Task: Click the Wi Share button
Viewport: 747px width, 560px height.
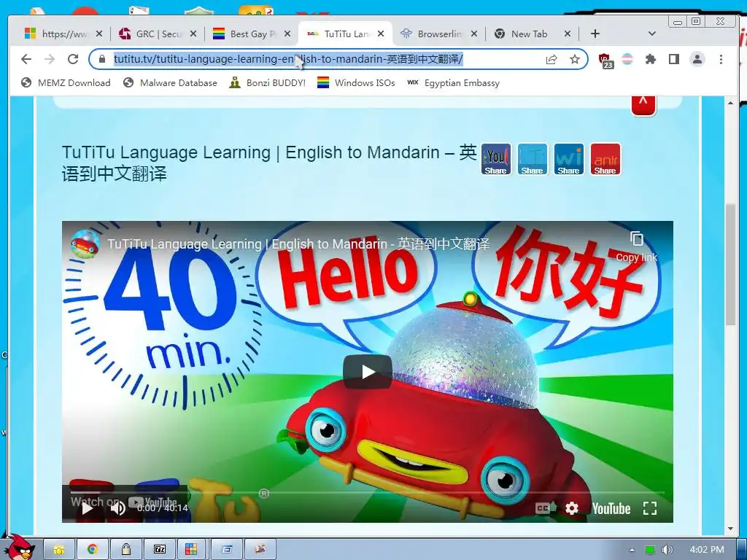Action: [x=569, y=159]
